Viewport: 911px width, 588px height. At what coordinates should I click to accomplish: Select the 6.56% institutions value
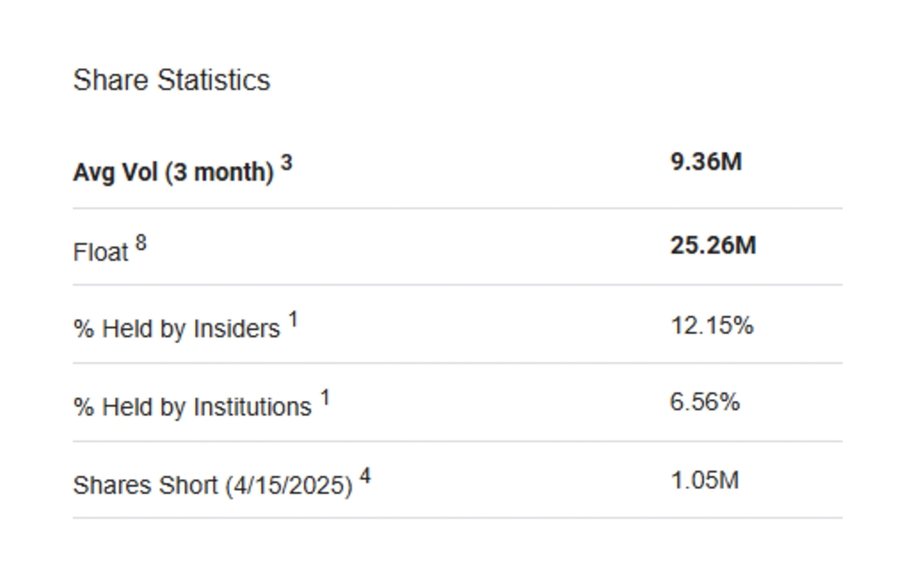[705, 402]
